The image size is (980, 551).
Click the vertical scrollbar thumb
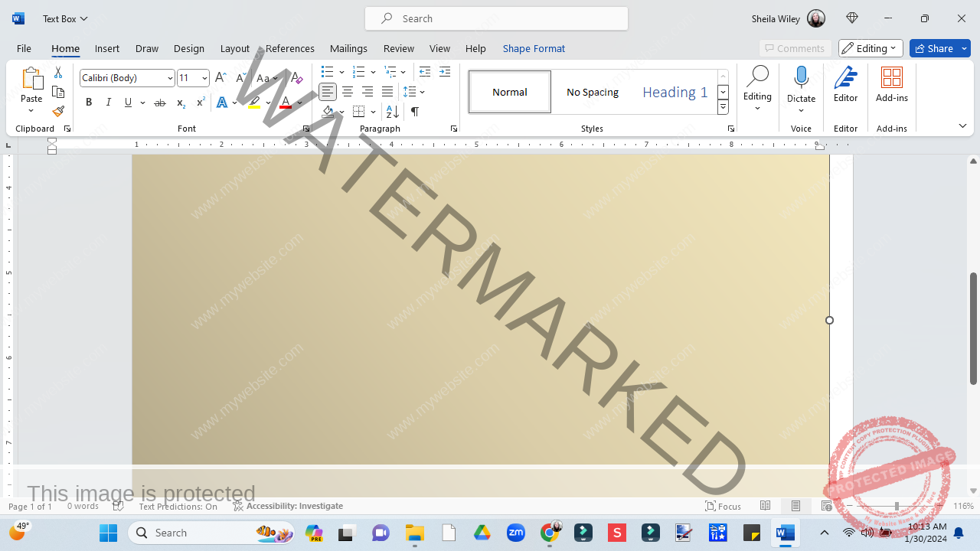click(973, 328)
